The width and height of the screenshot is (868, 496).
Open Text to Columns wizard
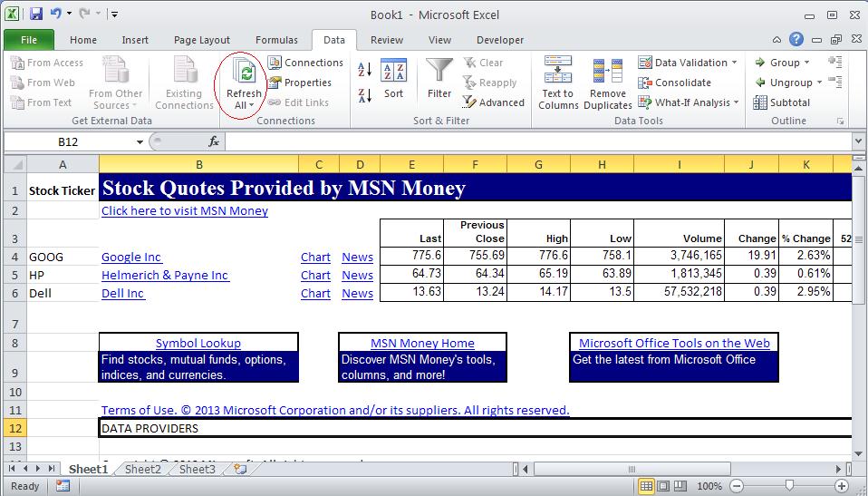click(558, 83)
